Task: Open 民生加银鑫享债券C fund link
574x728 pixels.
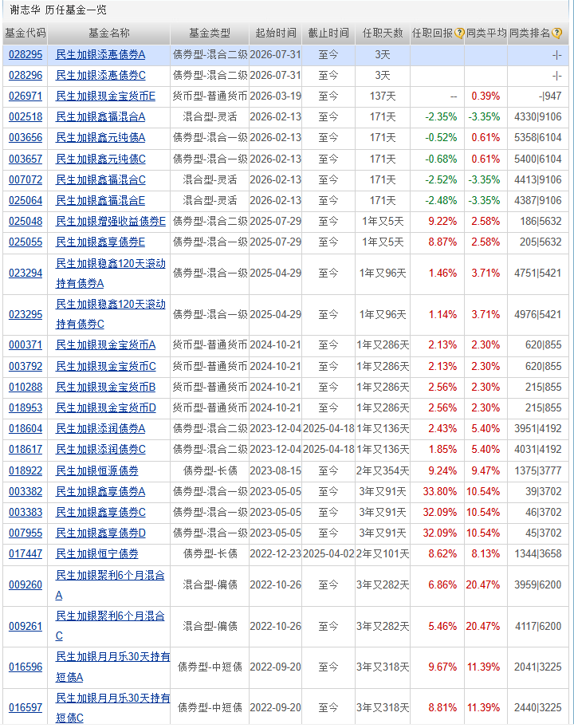Action: tap(100, 513)
